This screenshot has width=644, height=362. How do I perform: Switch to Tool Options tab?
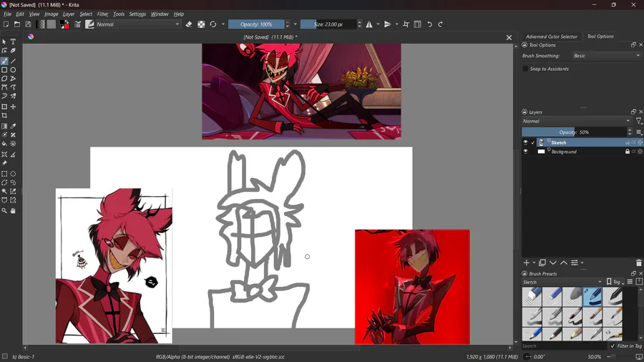600,36
